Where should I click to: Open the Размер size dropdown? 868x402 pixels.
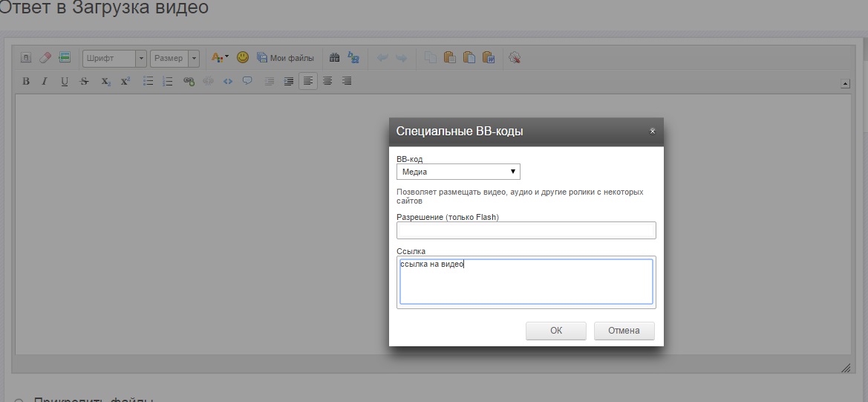[x=174, y=58]
